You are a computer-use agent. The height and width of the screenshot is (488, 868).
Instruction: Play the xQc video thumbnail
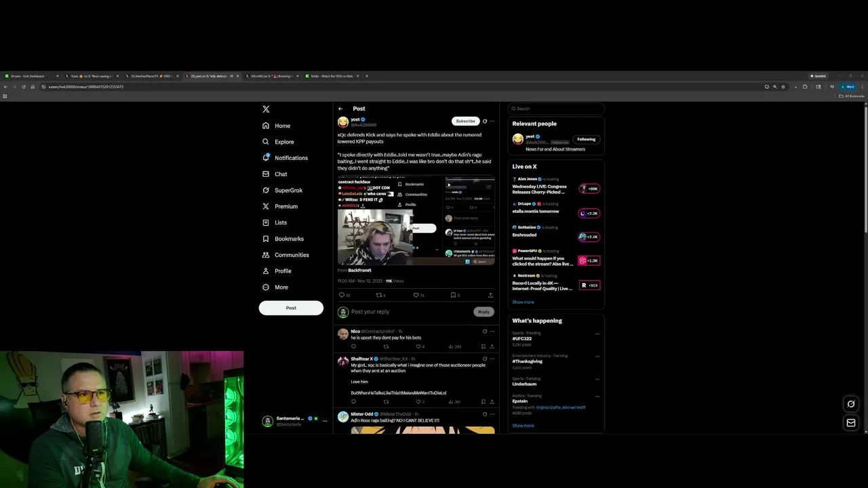(x=416, y=221)
